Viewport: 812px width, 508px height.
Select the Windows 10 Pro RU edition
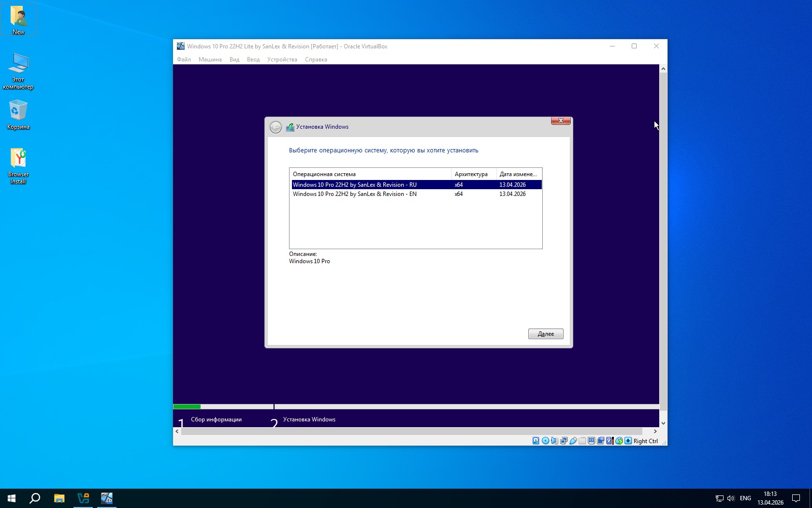click(354, 185)
